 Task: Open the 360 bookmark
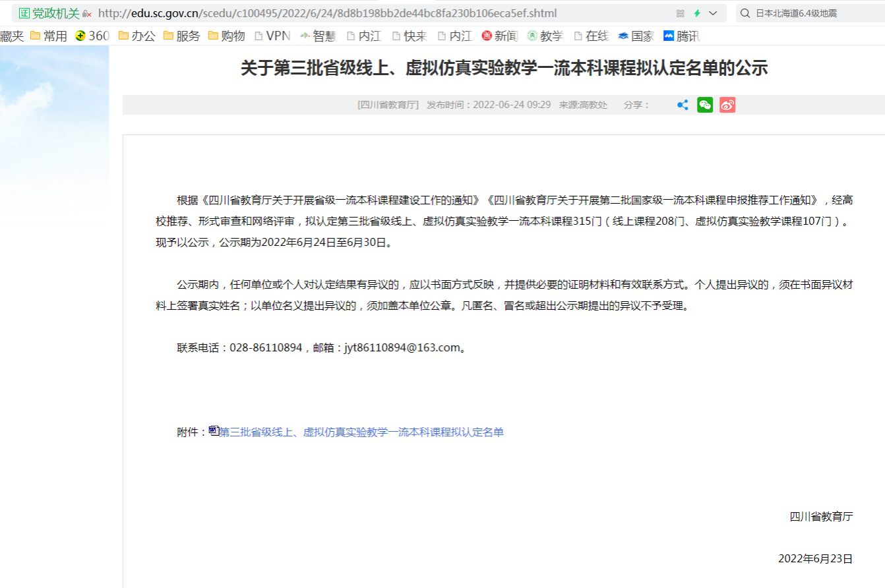coord(92,36)
